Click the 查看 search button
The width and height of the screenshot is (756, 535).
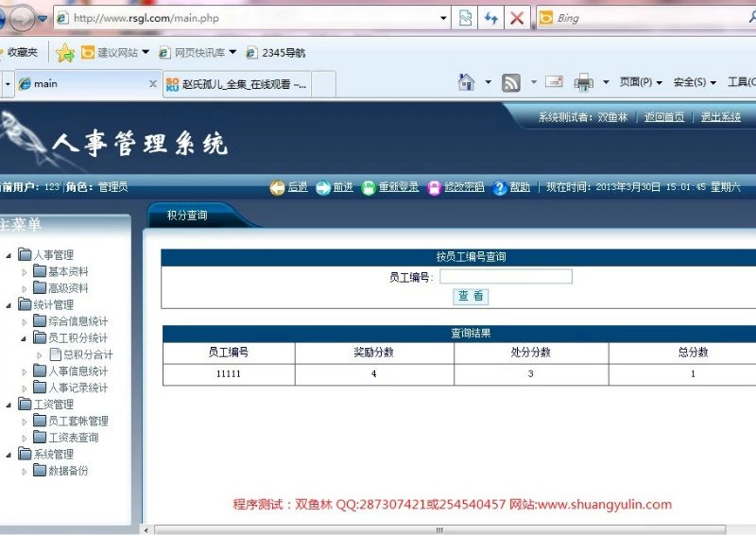point(471,296)
